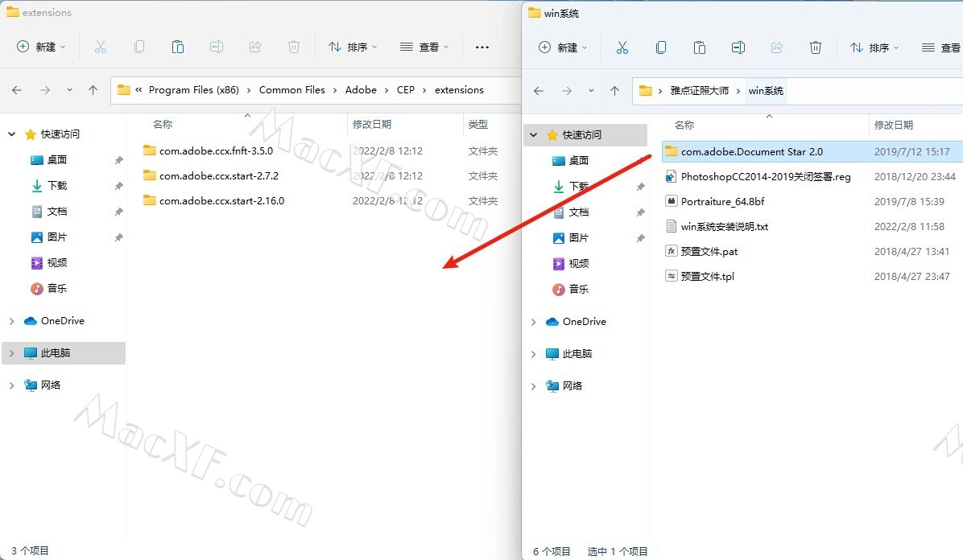Screen dimensions: 963x560
Task: Click Adobe breadcrumb in address bar
Action: pos(361,89)
